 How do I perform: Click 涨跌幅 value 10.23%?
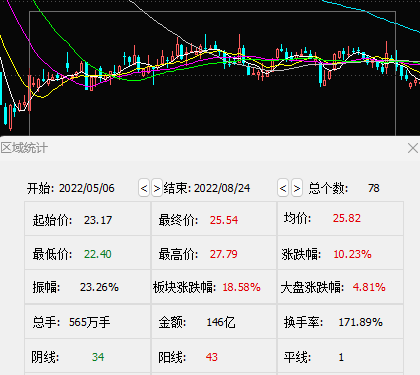(x=352, y=254)
